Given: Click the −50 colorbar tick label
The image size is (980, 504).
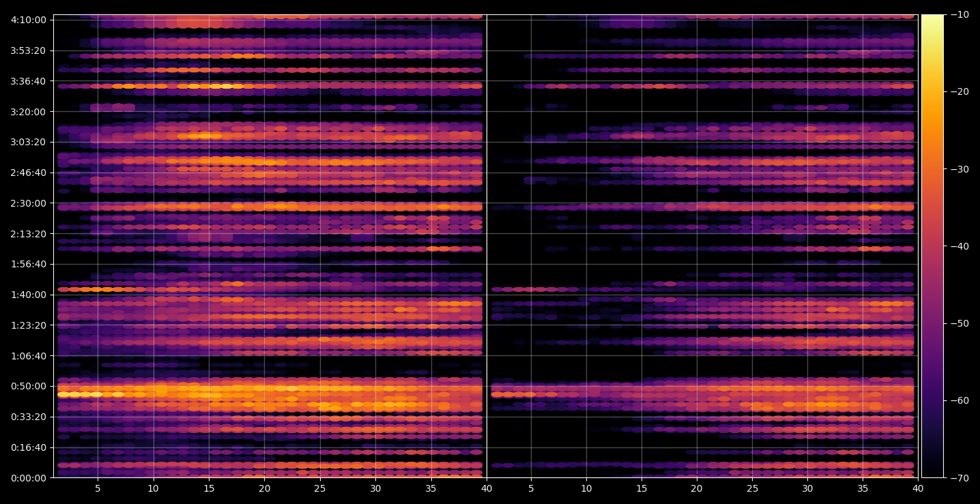Looking at the screenshot, I should 959,323.
